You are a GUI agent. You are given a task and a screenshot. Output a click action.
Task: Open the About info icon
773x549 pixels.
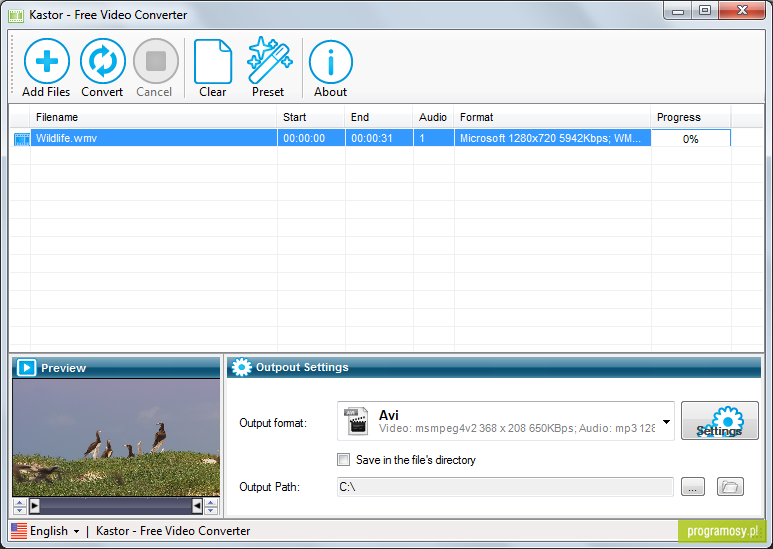click(x=331, y=62)
